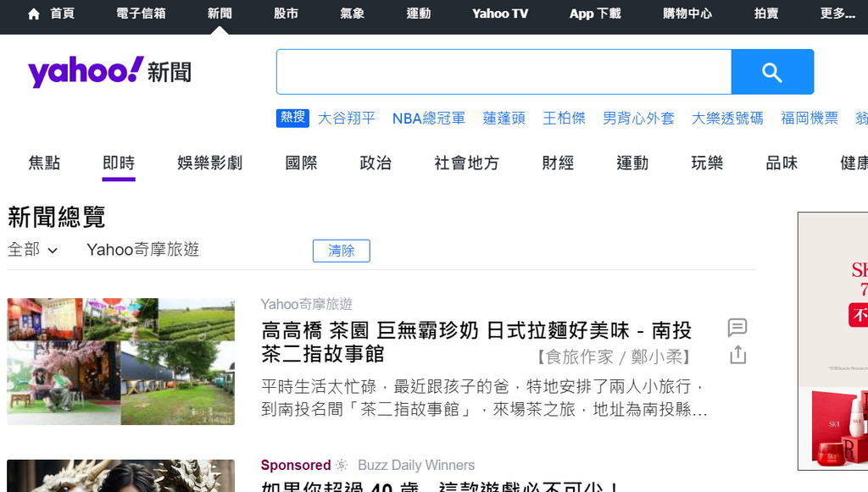This screenshot has width=868, height=492.
Task: Click 首頁 label in top bar
Action: (62, 14)
